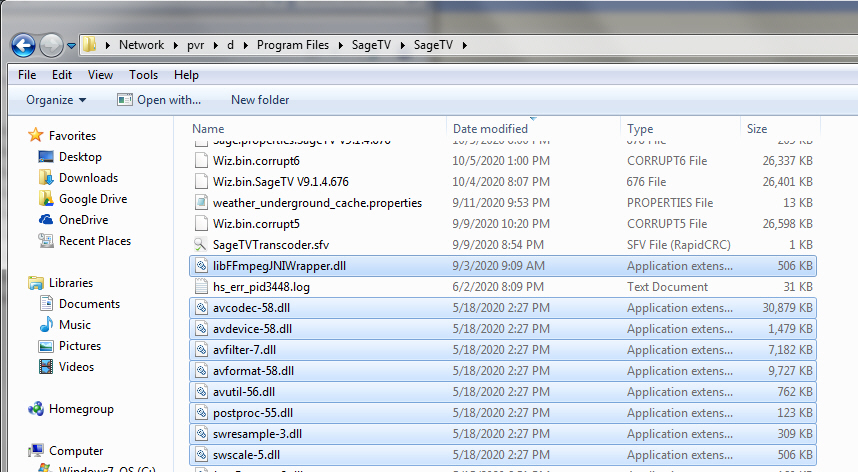Image resolution: width=858 pixels, height=472 pixels.
Task: Open the Music library
Action: (74, 325)
